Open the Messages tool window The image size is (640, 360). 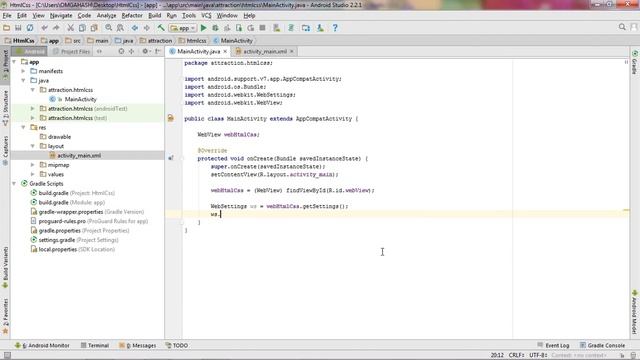pyautogui.click(x=138, y=345)
